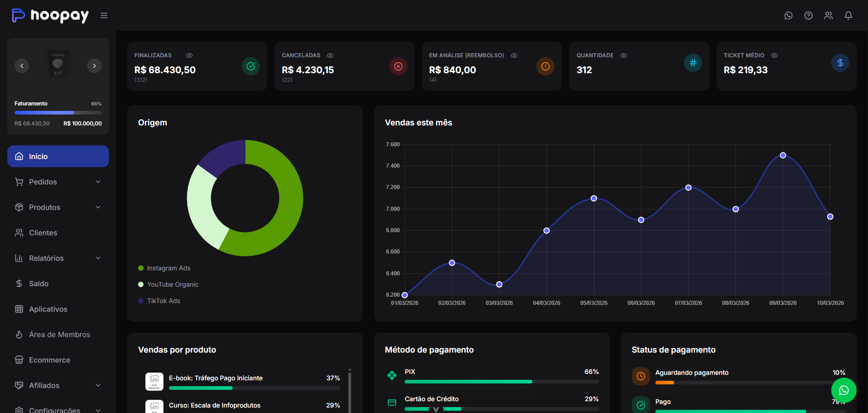Open the help question mark icon
The image size is (868, 413).
(808, 15)
